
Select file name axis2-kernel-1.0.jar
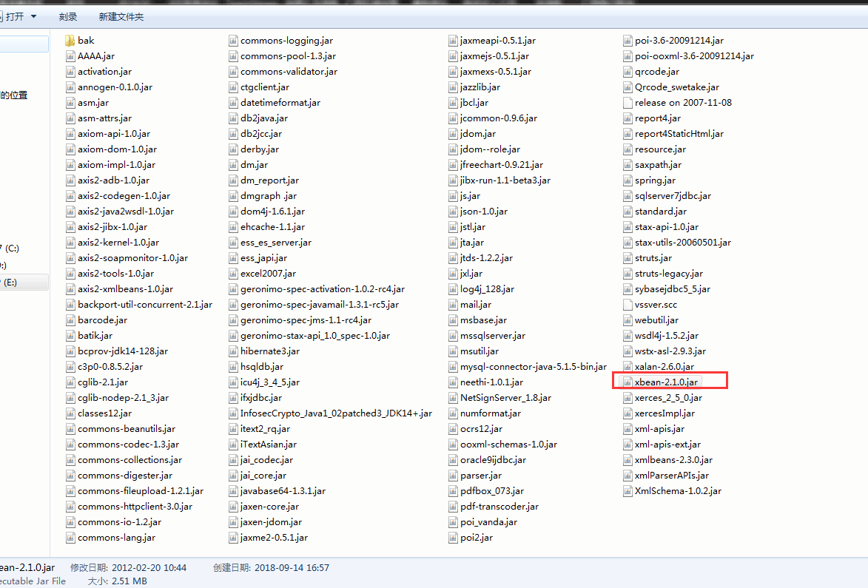[x=118, y=243]
